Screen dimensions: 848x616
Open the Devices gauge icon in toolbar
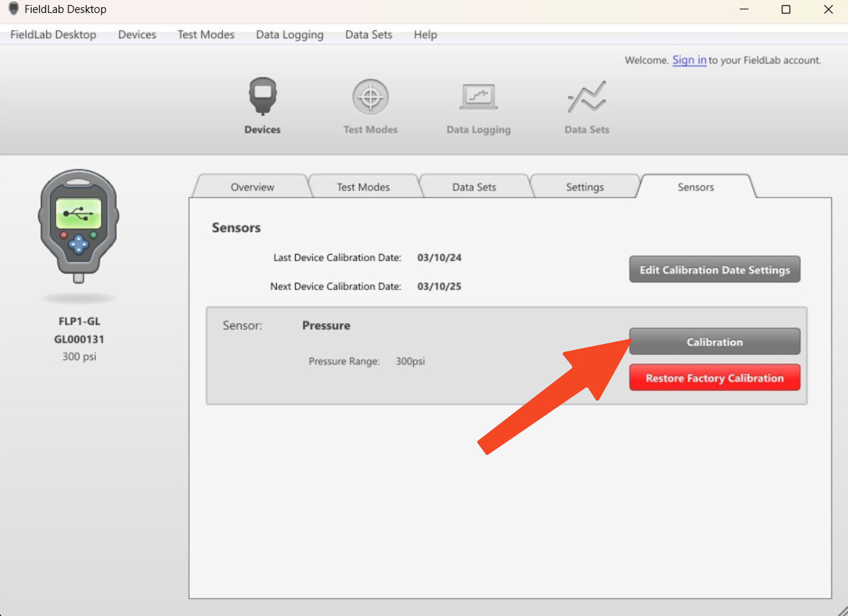(262, 97)
